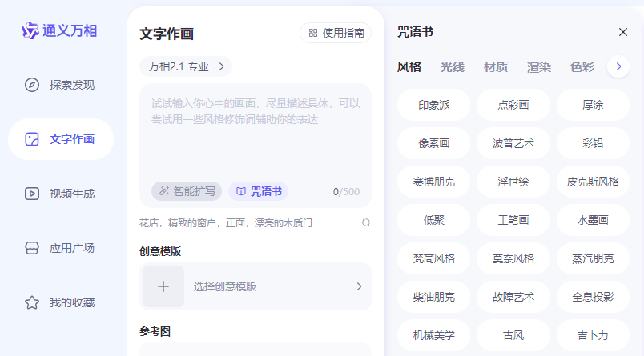
Task: Click the store icon beside 应用广场
Action: click(31, 248)
